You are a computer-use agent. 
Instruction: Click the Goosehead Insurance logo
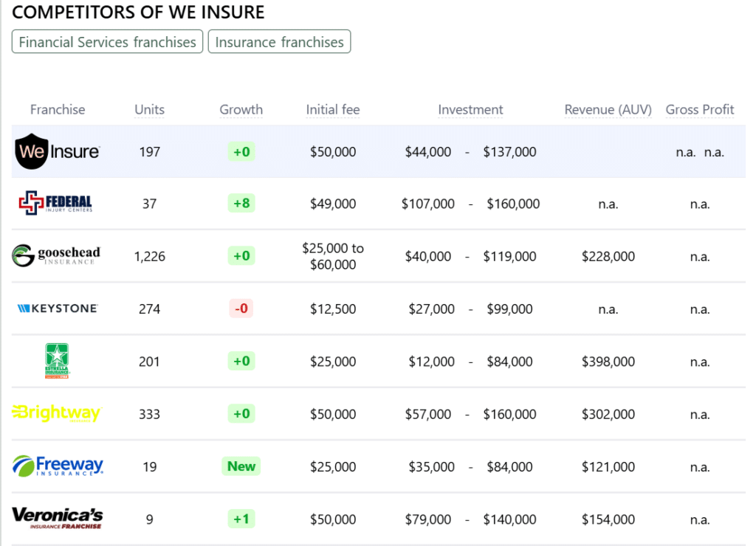(56, 255)
